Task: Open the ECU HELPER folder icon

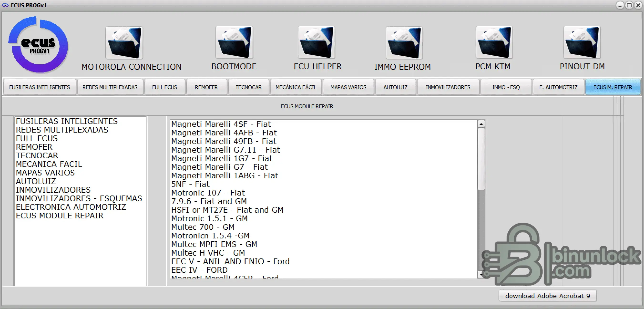Action: pyautogui.click(x=317, y=42)
